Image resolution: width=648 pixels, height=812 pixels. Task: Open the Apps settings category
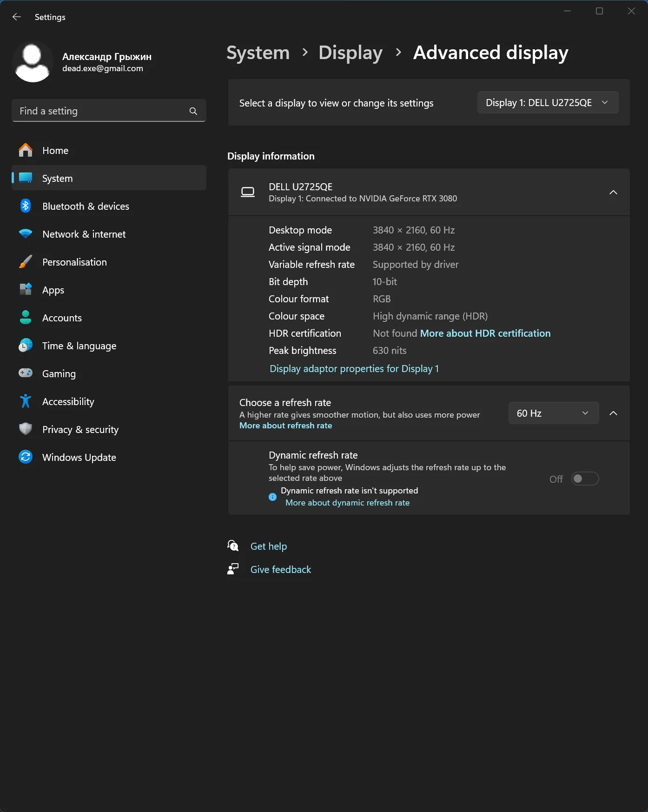53,290
